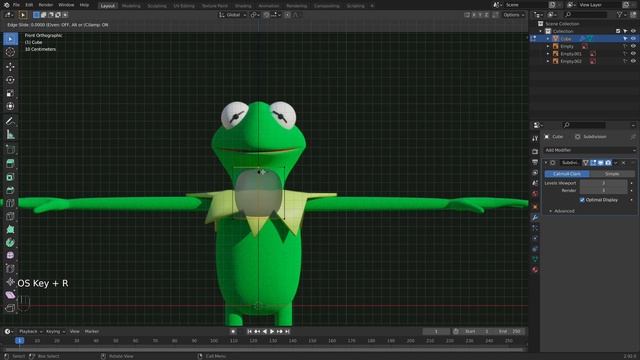Toggle X axis mirror in header
The image size is (640, 360).
(x=474, y=15)
